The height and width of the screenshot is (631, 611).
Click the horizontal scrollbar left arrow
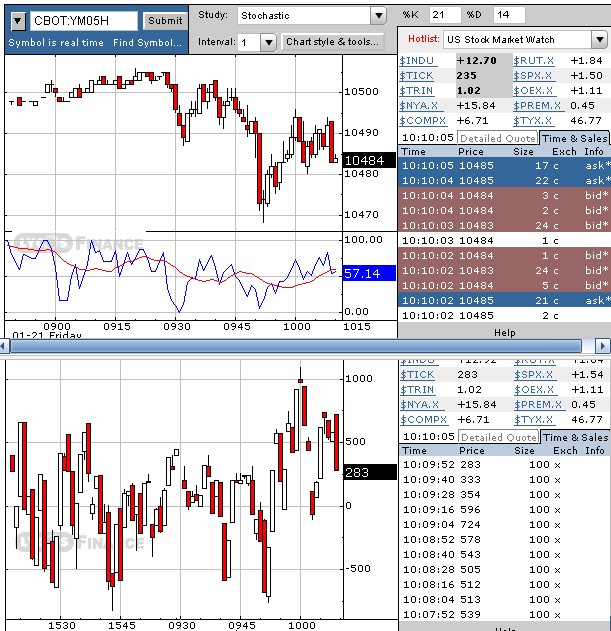click(x=3, y=346)
